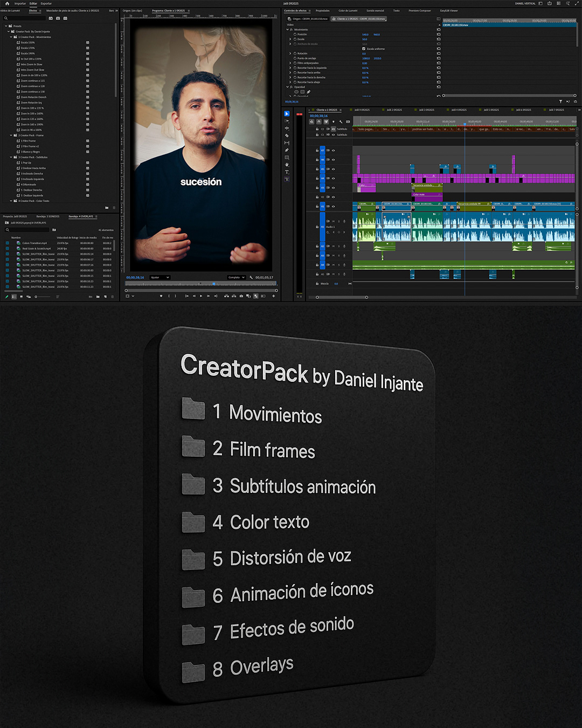Open the Sonido esencial tab
Viewport: 582px width, 728px height.
coord(375,11)
